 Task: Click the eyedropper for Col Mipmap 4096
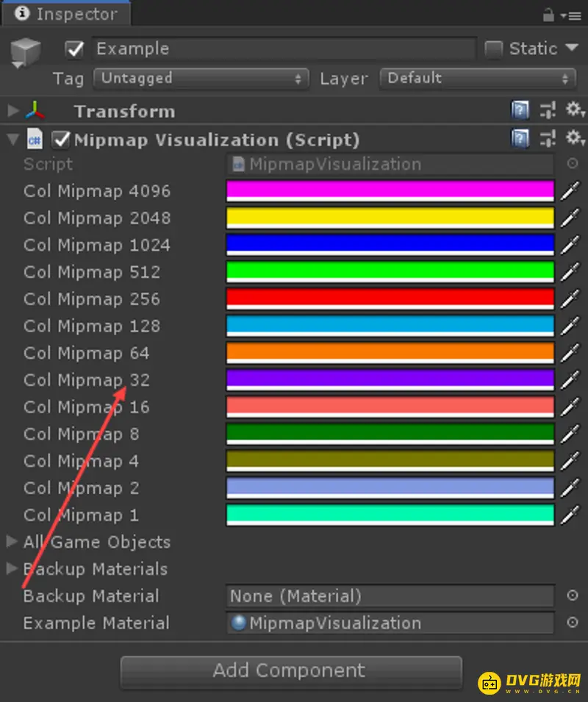tap(570, 191)
